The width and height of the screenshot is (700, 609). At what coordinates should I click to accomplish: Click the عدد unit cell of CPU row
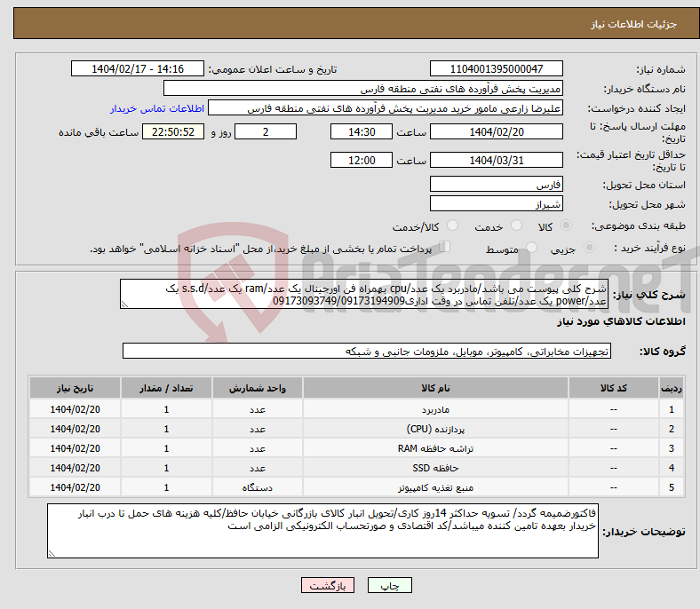257,429
